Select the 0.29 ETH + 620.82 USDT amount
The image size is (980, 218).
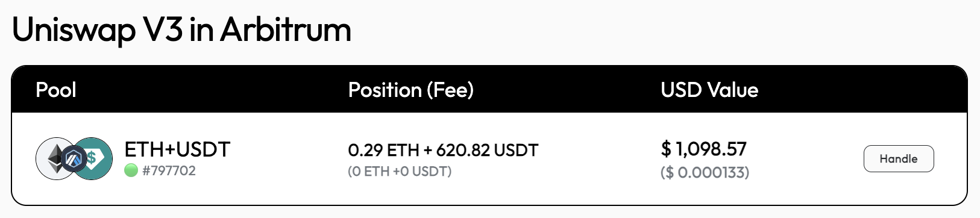(x=443, y=150)
